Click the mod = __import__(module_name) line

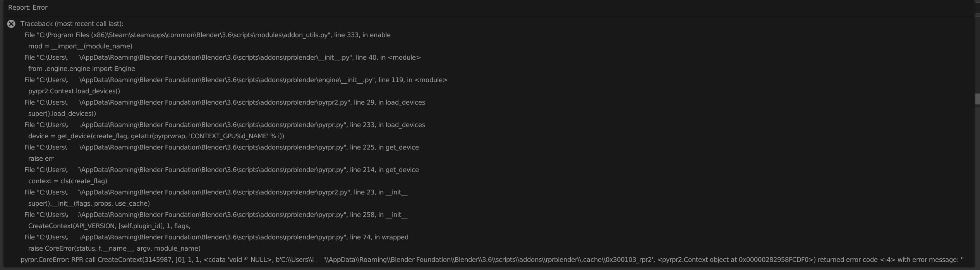coord(80,46)
